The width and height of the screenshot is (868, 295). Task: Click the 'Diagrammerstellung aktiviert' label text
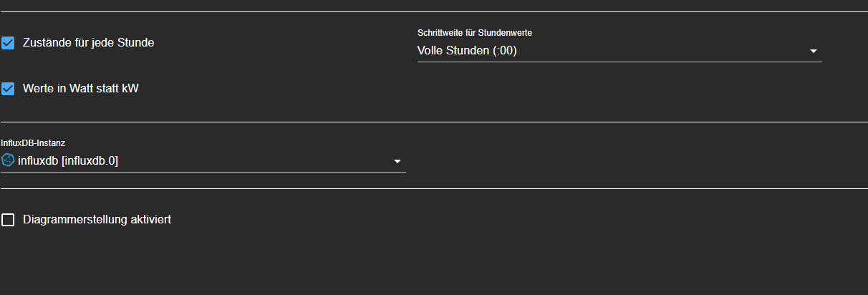click(97, 220)
